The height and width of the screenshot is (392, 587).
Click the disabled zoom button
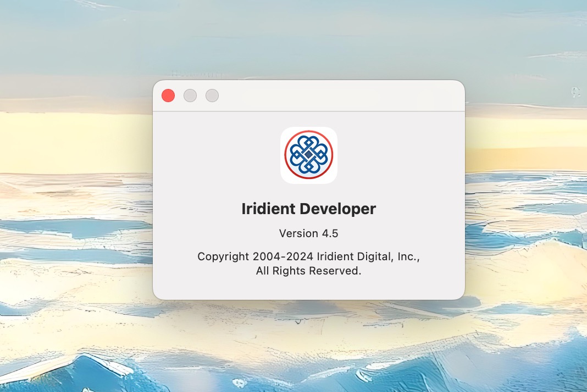(212, 96)
